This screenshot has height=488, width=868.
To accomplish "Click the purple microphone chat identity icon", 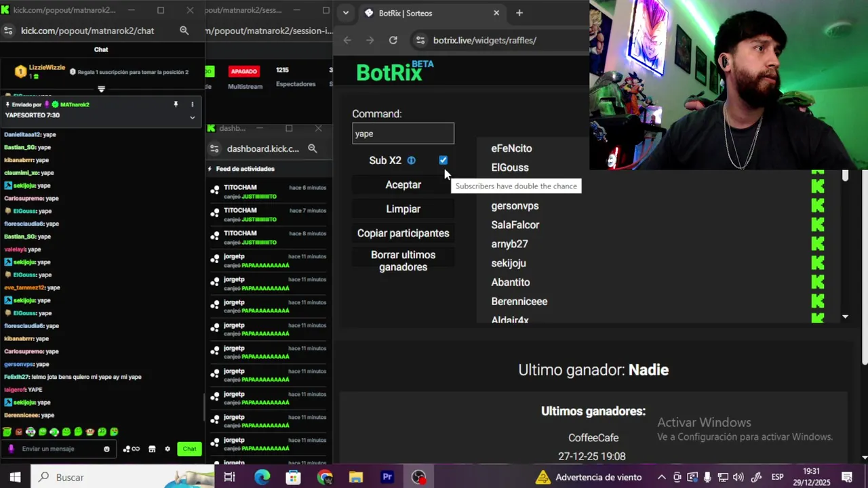I will click(x=11, y=449).
